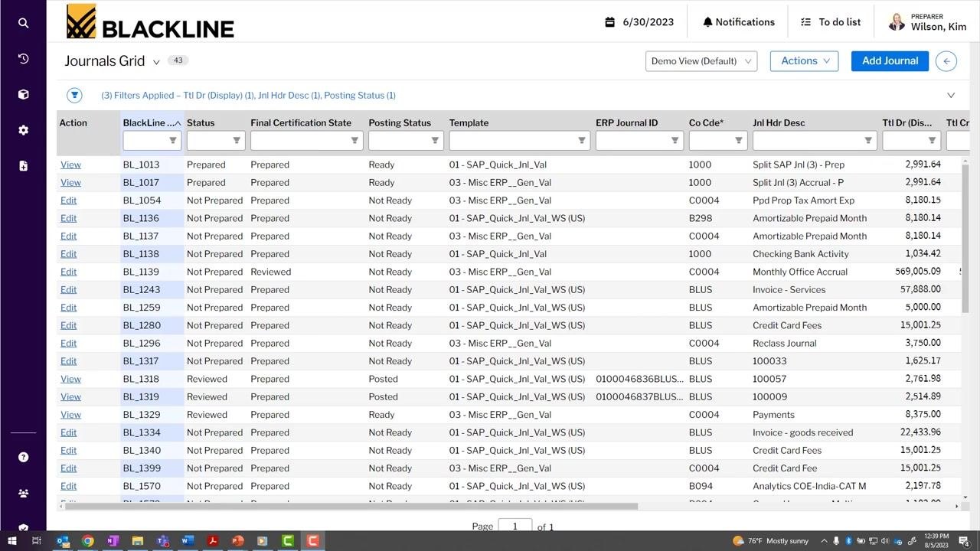
Task: Click the View link for BL_1329
Action: pyautogui.click(x=70, y=415)
